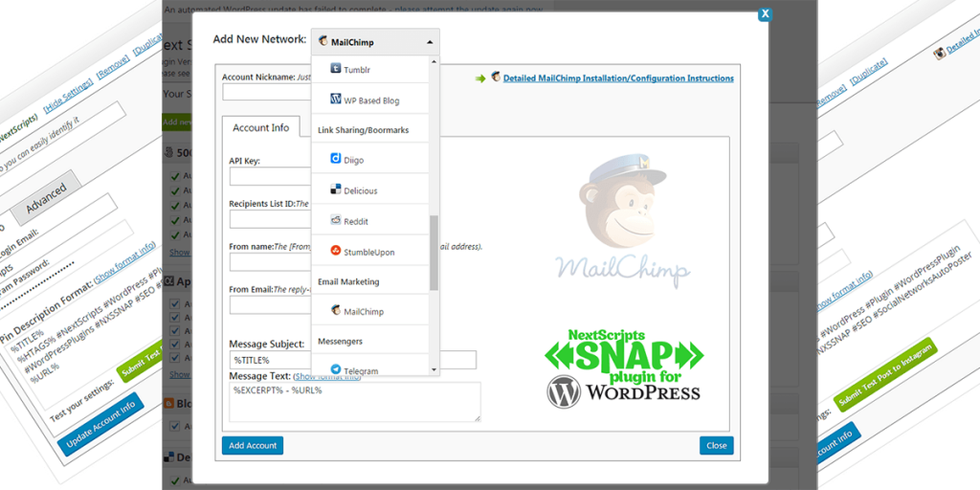Viewport: 980px width, 490px height.
Task: Click the StumbleUpon icon
Action: (335, 251)
